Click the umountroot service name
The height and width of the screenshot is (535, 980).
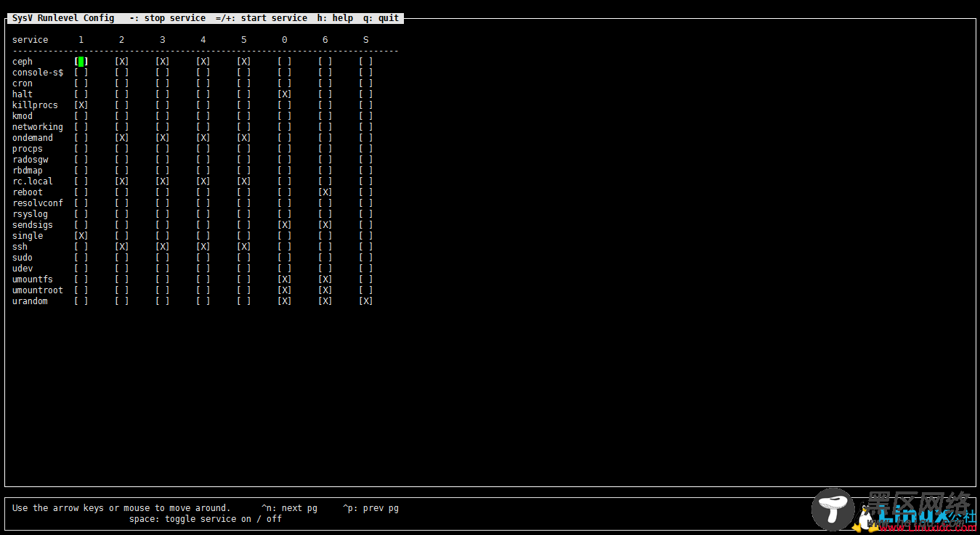[x=38, y=290]
